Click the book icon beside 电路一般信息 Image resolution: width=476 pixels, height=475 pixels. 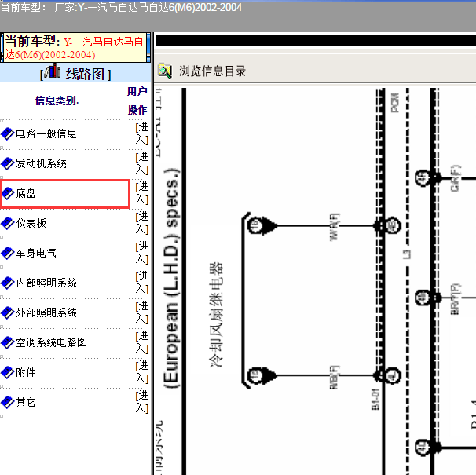coord(8,133)
